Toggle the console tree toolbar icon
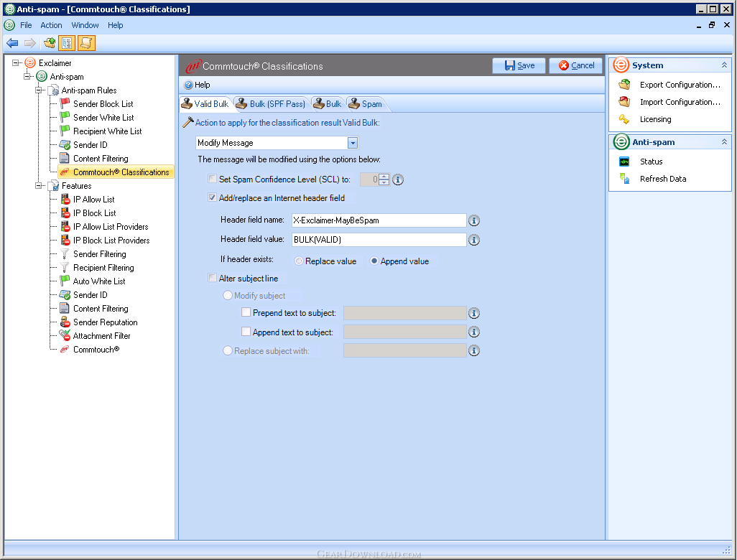 pyautogui.click(x=68, y=43)
